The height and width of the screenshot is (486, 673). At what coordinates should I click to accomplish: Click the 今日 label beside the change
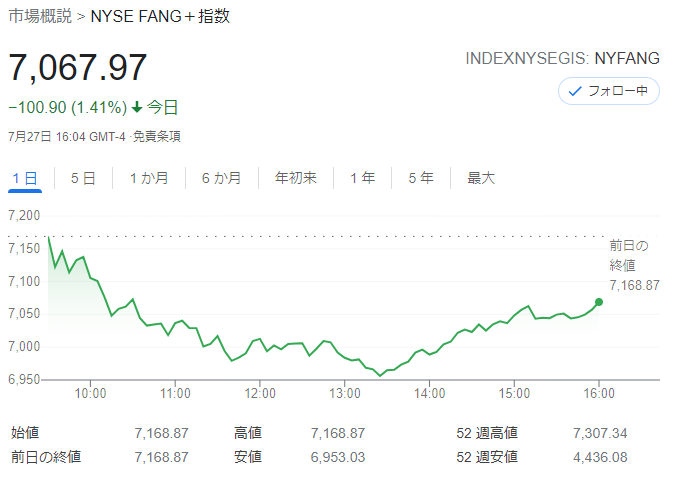coord(163,107)
